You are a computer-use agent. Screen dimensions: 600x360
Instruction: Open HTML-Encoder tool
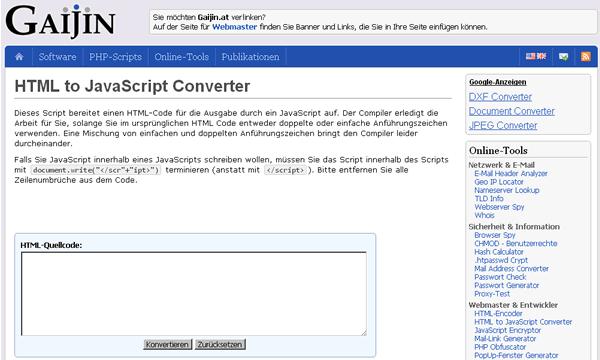click(x=498, y=313)
